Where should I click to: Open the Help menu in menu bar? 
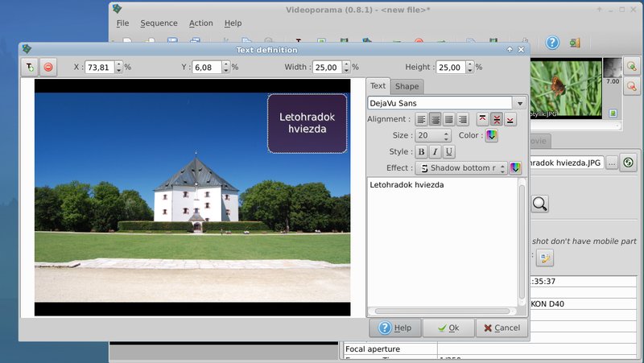233,23
